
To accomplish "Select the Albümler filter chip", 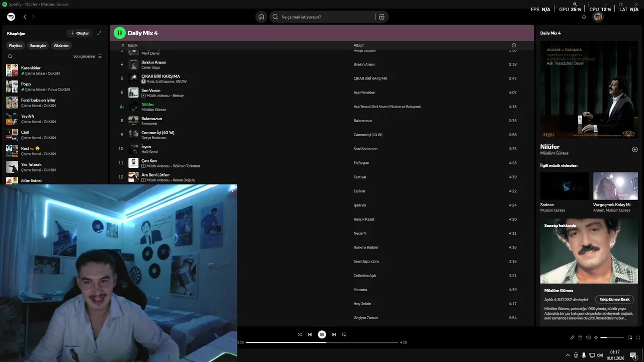I will 61,45.
